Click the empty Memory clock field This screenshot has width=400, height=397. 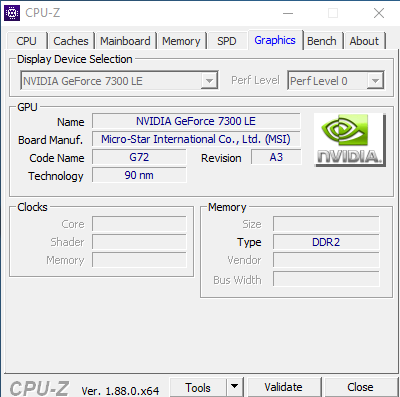[139, 260]
